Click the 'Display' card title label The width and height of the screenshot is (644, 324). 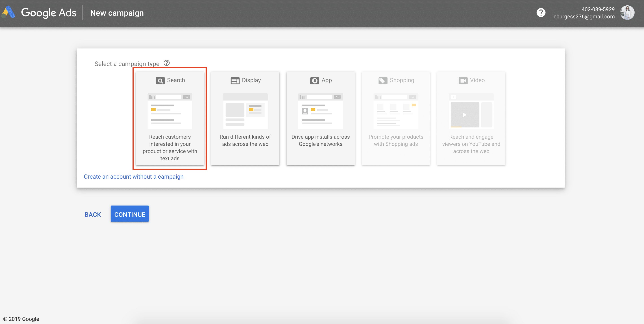click(x=251, y=80)
